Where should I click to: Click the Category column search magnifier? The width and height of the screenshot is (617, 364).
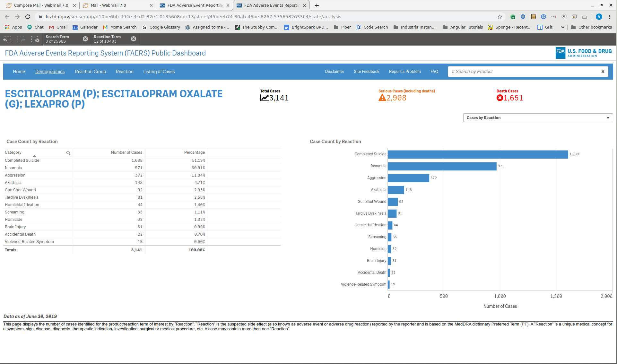(68, 153)
